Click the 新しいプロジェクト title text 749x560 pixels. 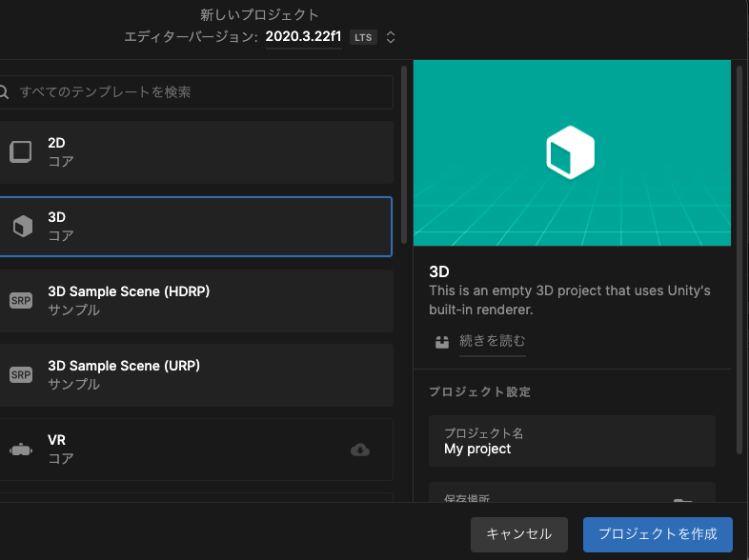(259, 15)
